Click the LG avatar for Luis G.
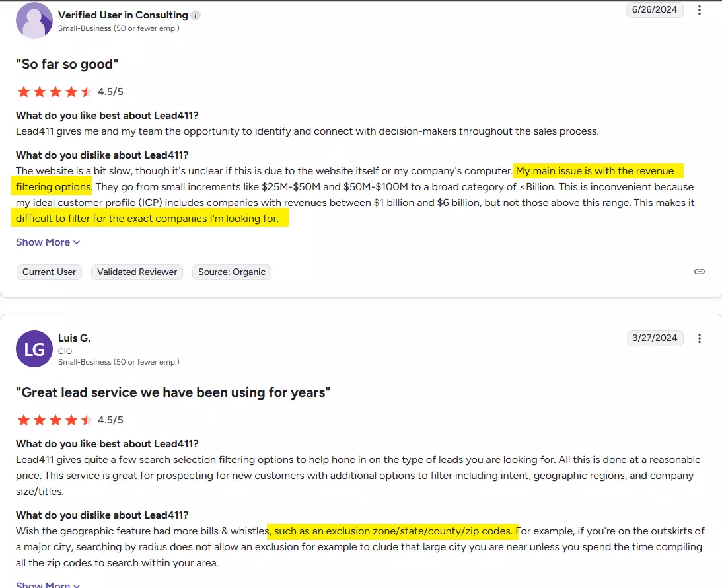The width and height of the screenshot is (722, 588). [x=34, y=349]
